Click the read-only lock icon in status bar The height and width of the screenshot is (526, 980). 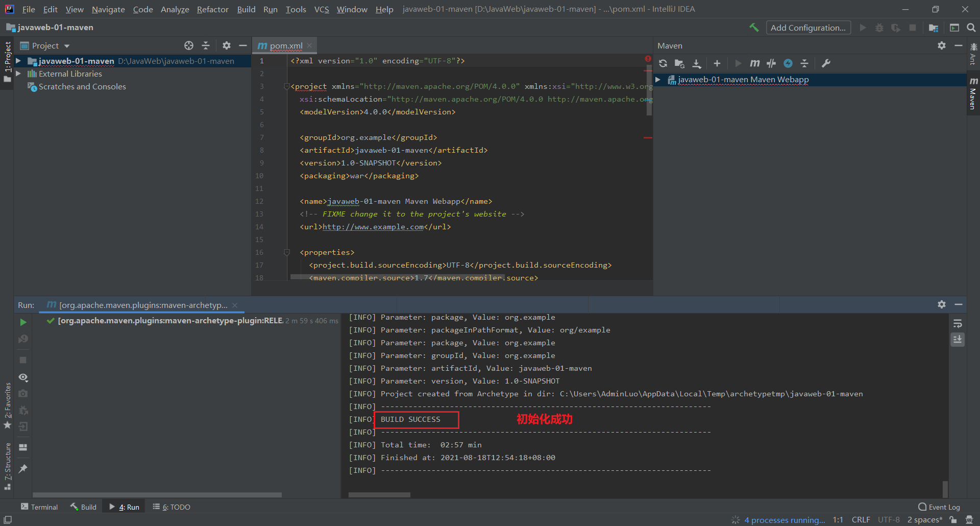(953, 520)
